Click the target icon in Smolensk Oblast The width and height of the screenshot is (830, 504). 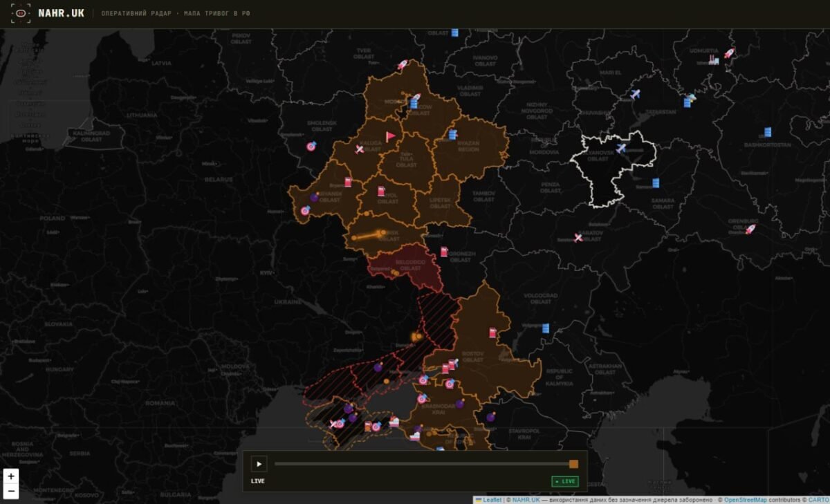click(311, 147)
